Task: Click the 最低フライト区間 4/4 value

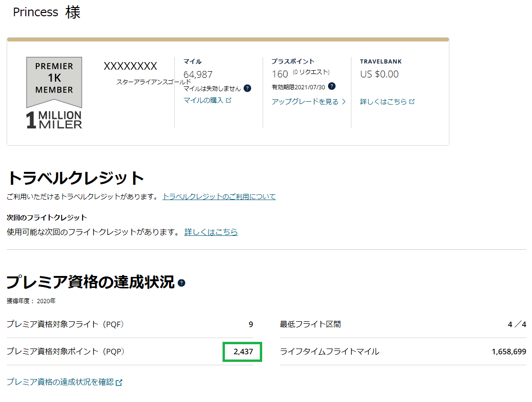Action: (517, 325)
